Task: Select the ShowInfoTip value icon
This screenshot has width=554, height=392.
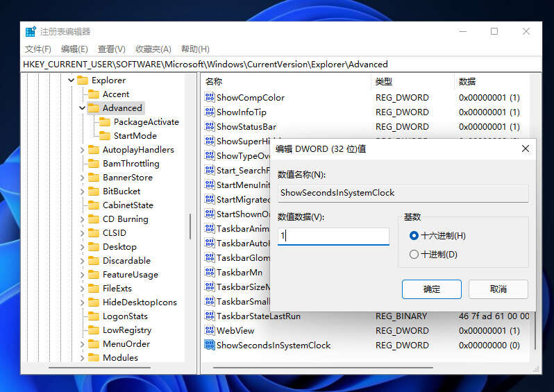Action: click(210, 112)
